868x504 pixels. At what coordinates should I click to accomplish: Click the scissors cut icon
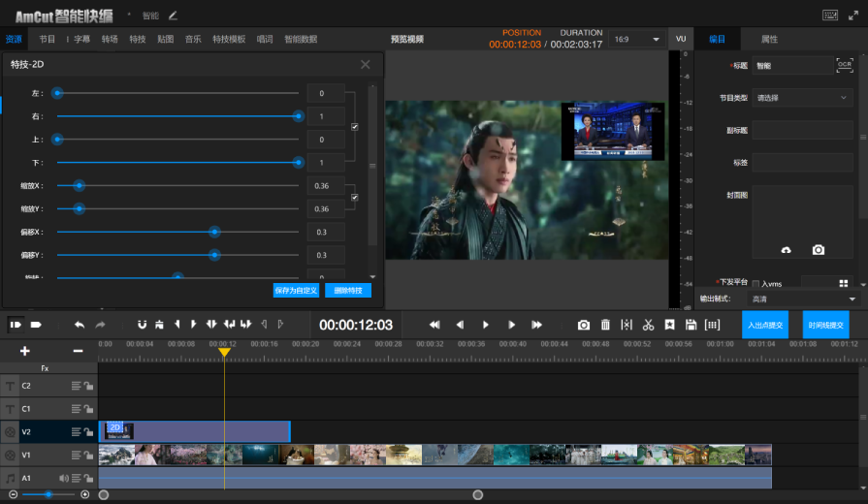648,325
